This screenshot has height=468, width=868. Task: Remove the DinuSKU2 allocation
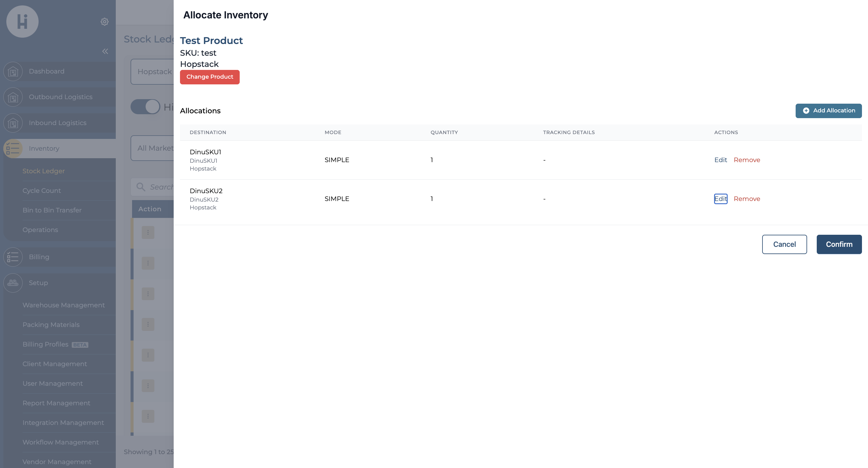tap(746, 199)
